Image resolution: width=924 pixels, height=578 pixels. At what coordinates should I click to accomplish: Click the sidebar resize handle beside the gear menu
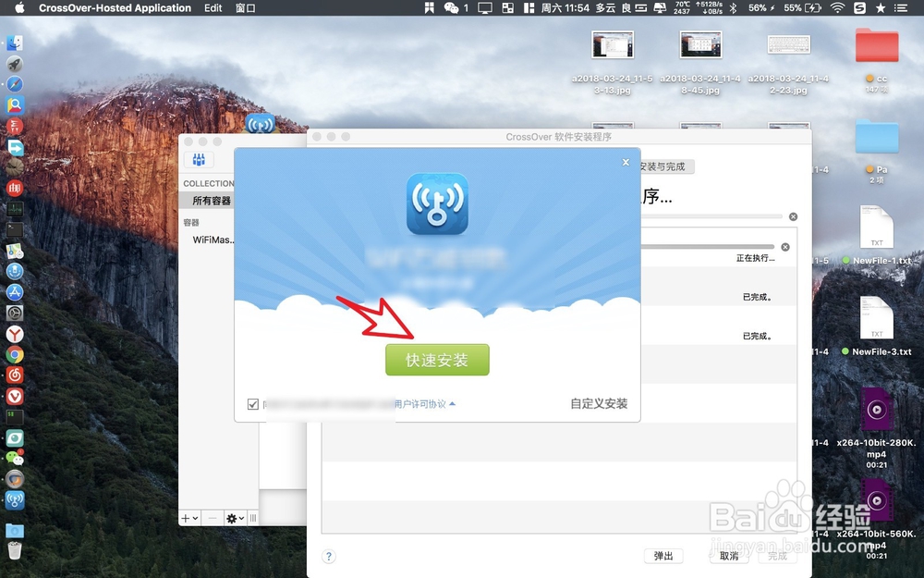pyautogui.click(x=253, y=519)
